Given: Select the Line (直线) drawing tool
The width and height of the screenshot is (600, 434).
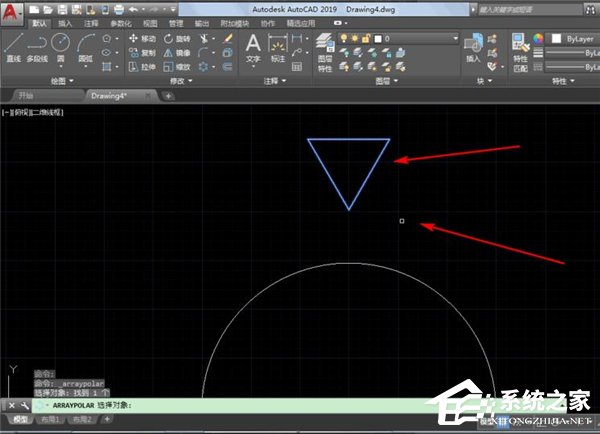Looking at the screenshot, I should (x=12, y=47).
